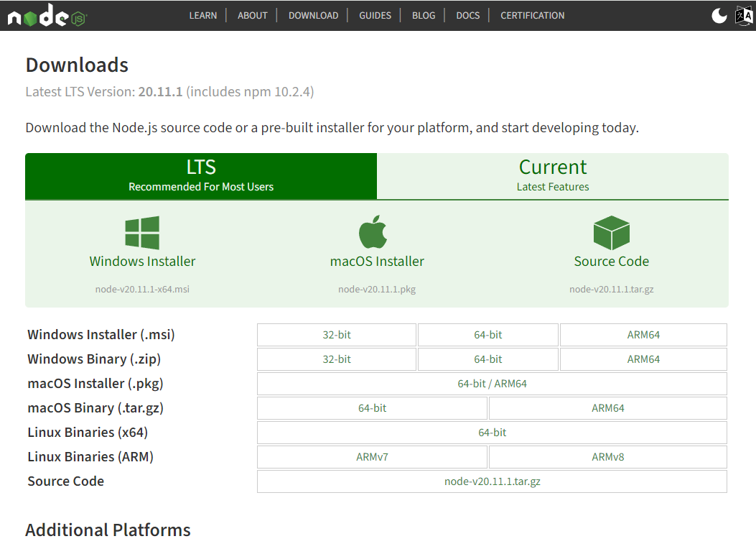This screenshot has height=549, width=756.
Task: Open ABOUT in the top navigation
Action: click(252, 15)
